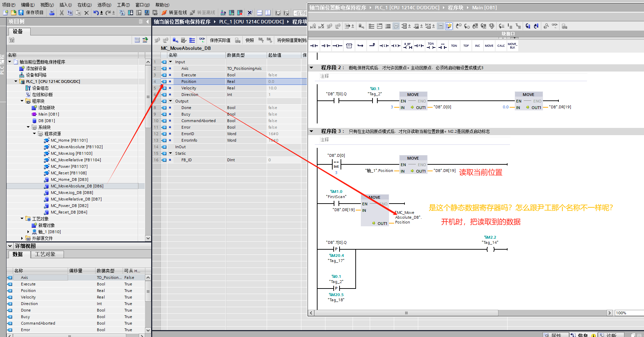Collapse 程序段 3 network
This screenshot has height=337, width=644.
click(x=312, y=131)
